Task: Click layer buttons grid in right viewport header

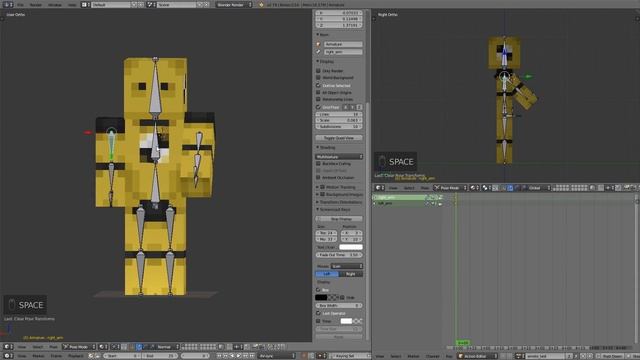Action: click(x=571, y=188)
